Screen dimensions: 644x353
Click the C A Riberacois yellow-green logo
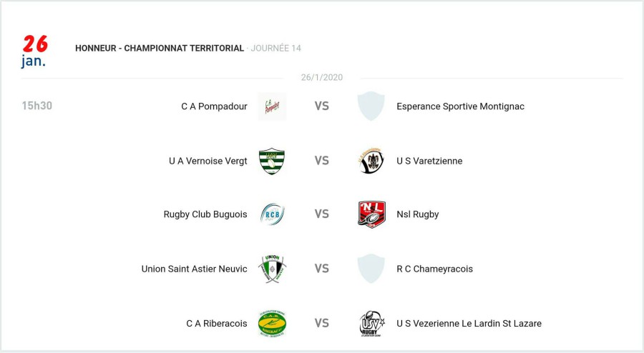[272, 323]
